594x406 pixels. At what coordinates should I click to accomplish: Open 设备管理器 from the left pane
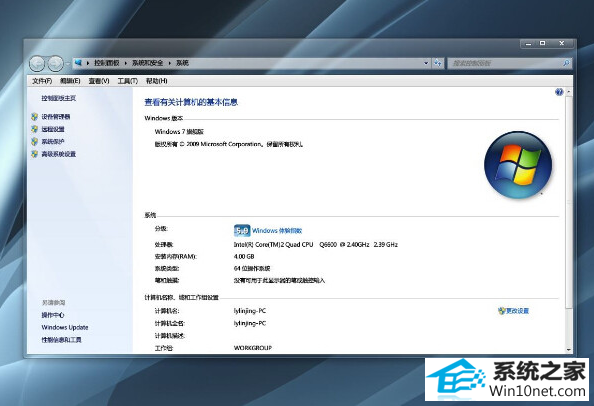pos(56,117)
